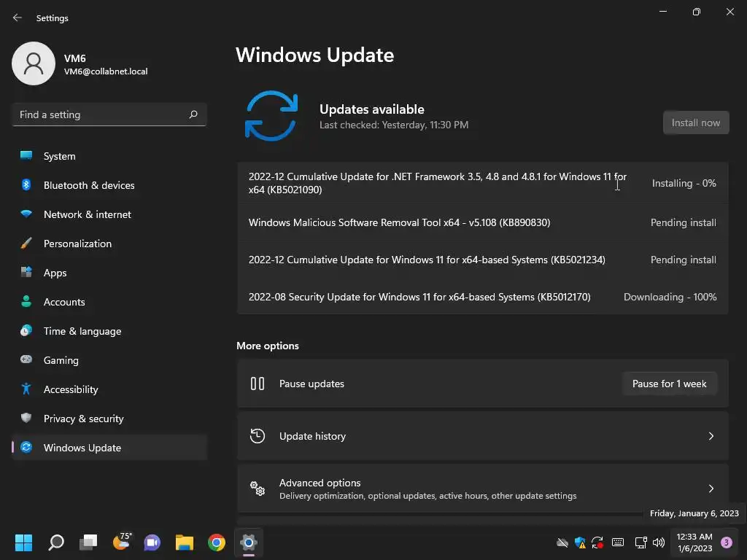Click the Advanced options chevron arrow
Image resolution: width=747 pixels, height=560 pixels.
711,489
